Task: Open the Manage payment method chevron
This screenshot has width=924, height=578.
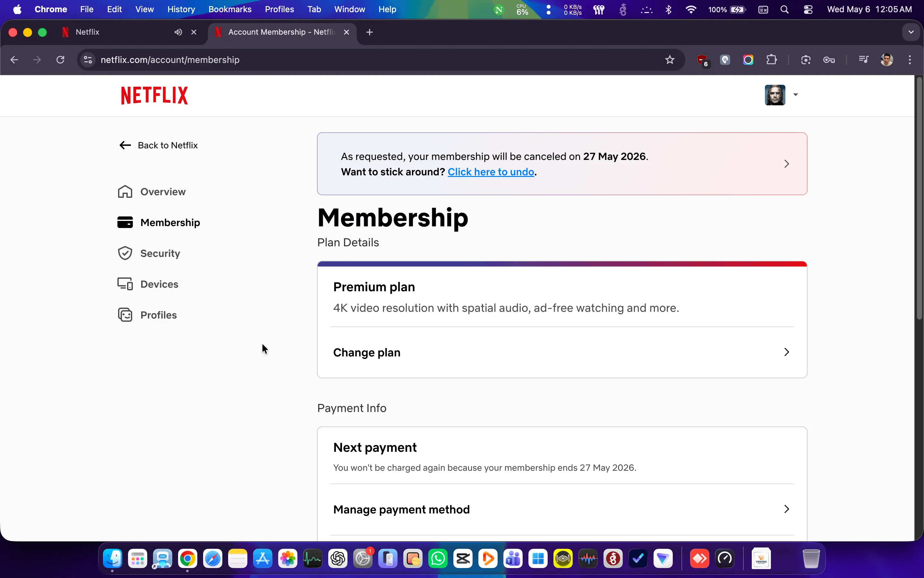Action: coord(787,509)
